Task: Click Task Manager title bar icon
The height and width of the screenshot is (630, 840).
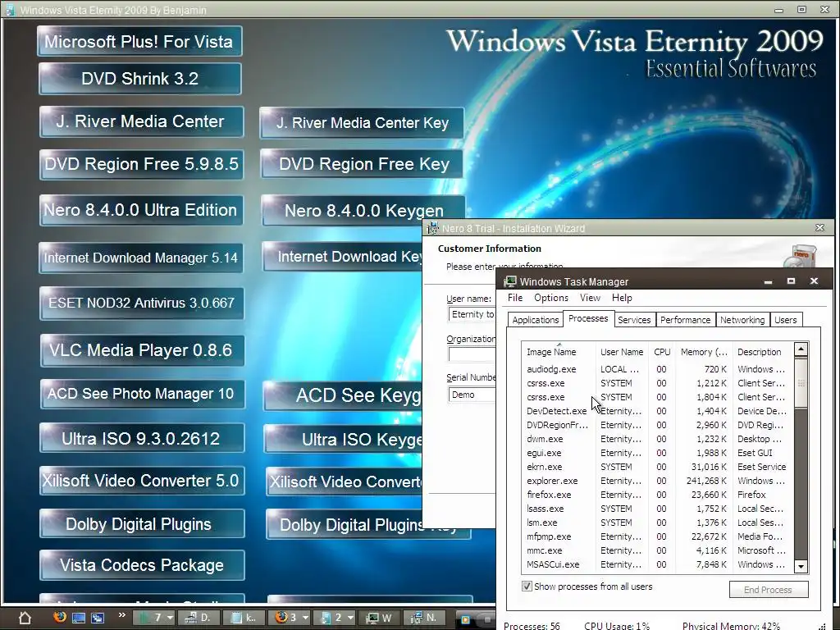Action: (510, 281)
